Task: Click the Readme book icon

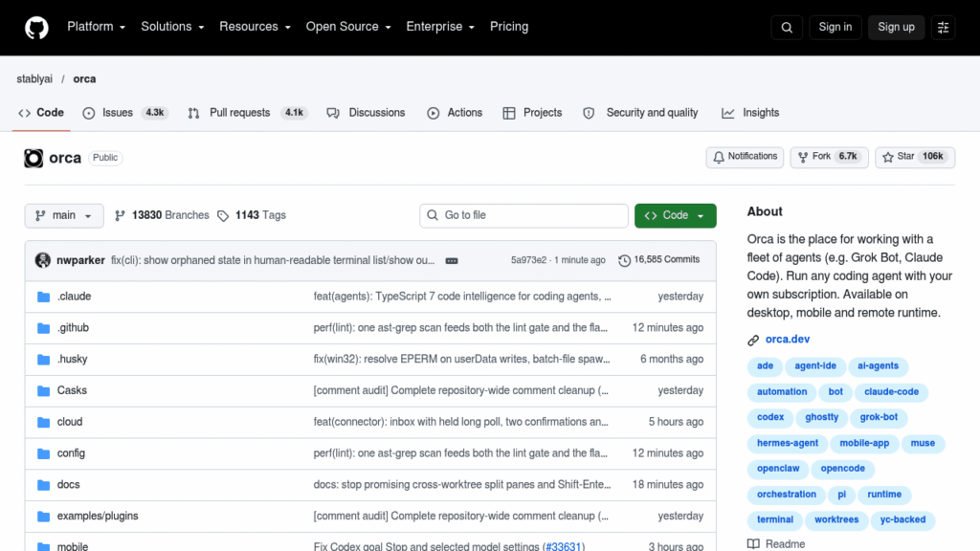Action: point(754,544)
